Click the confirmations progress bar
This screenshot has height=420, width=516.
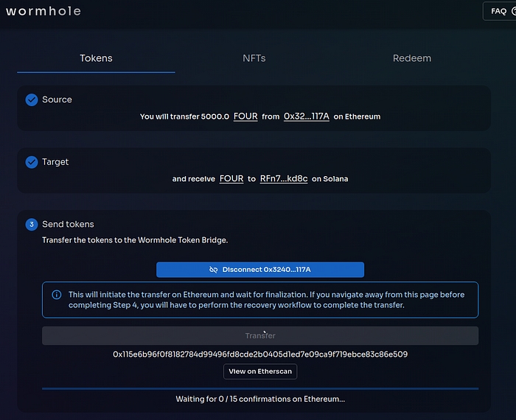(260, 388)
